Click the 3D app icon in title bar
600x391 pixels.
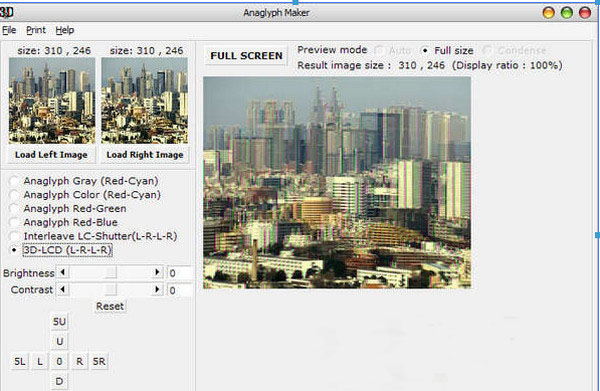[x=7, y=12]
